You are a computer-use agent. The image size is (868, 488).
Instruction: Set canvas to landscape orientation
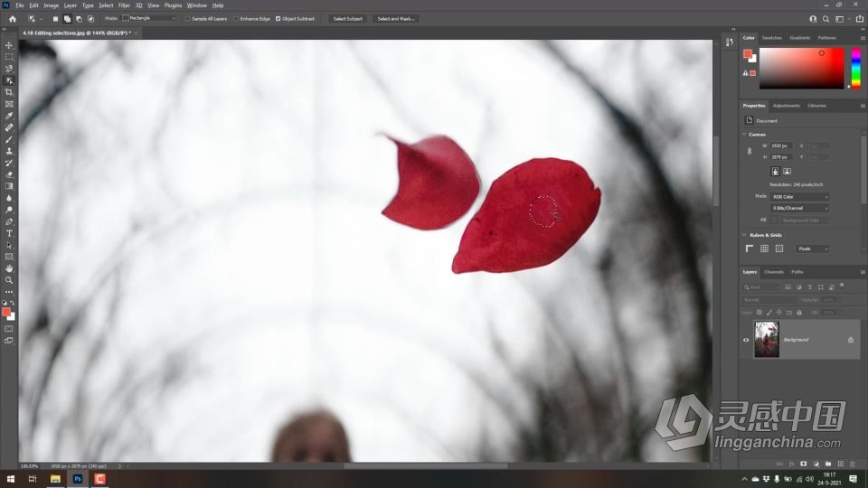[787, 172]
